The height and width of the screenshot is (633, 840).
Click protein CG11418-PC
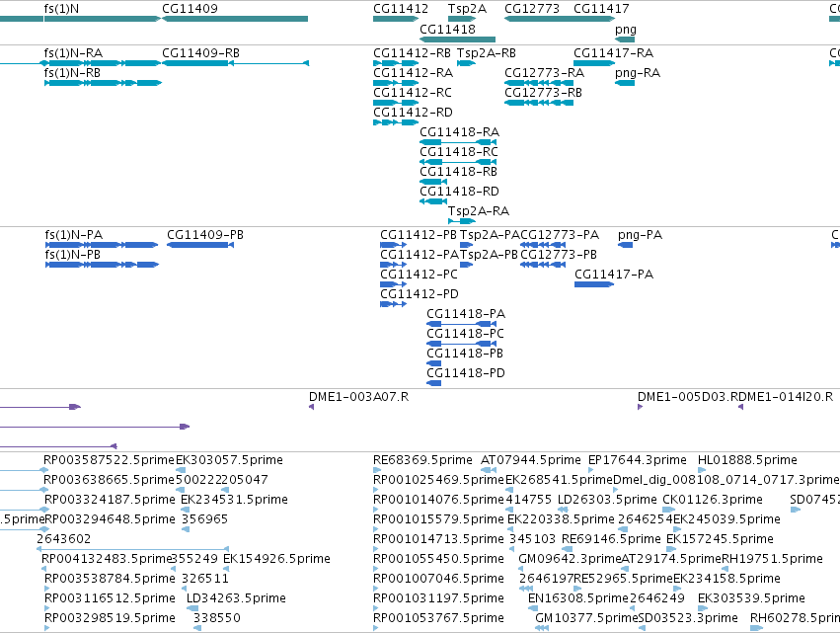[461, 344]
